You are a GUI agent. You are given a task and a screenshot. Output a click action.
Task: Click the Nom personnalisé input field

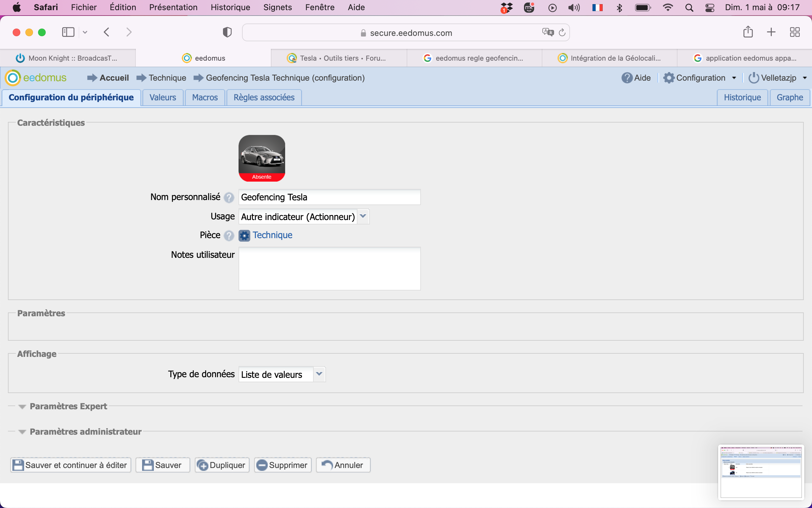point(330,197)
